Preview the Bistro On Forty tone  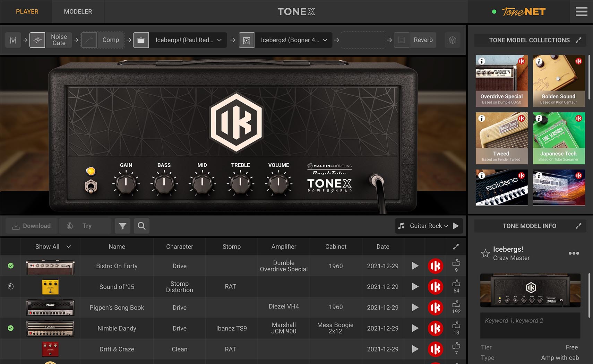click(x=415, y=266)
